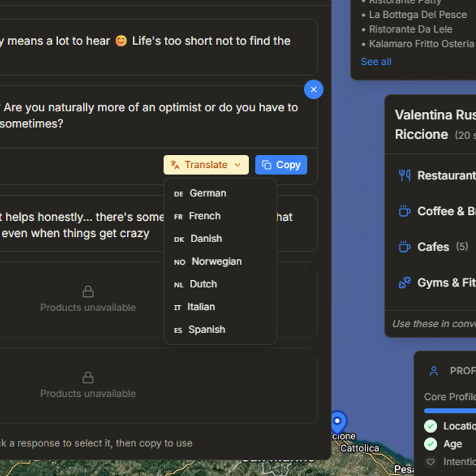Toggle the Location green checkmark
This screenshot has height=476, width=476.
coord(430,426)
